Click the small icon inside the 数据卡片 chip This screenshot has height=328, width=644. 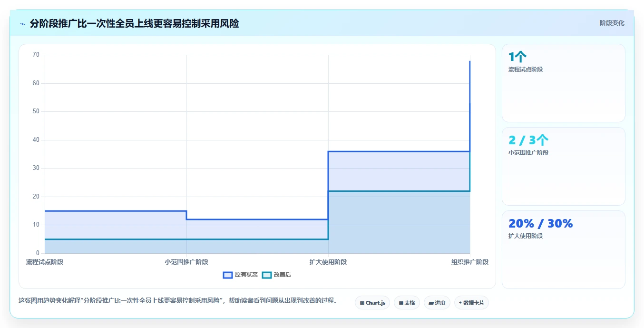point(460,303)
